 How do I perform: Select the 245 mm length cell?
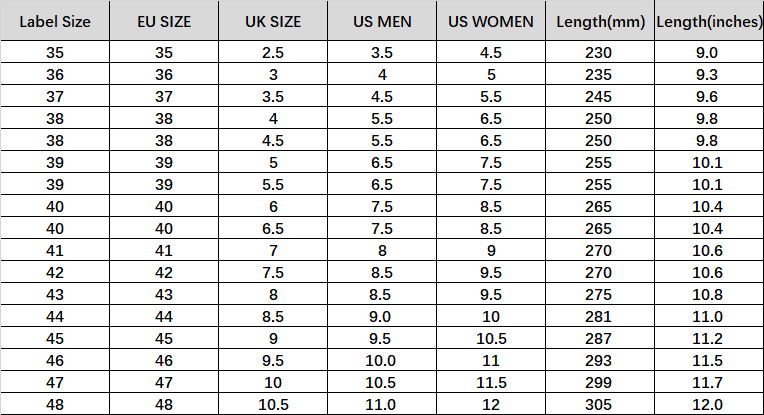click(600, 95)
